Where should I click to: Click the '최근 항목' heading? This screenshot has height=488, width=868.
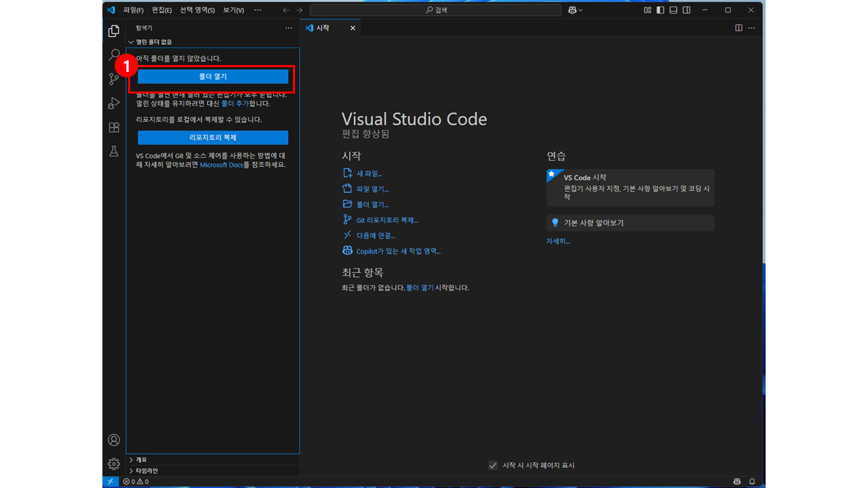[x=363, y=272]
